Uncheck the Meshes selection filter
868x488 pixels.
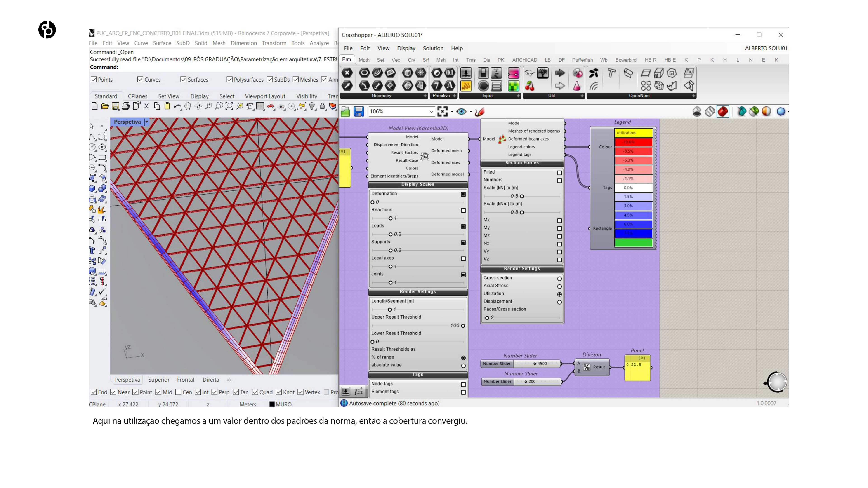point(296,80)
